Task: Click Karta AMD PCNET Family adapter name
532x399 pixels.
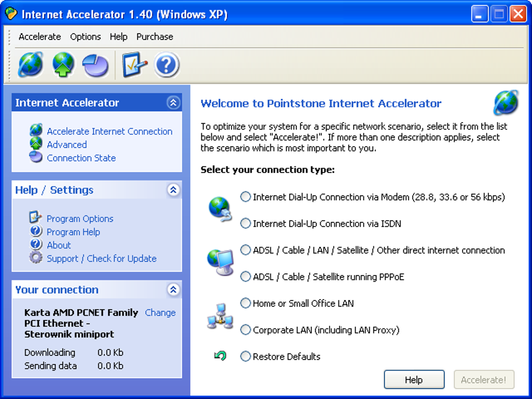Action: (x=81, y=323)
